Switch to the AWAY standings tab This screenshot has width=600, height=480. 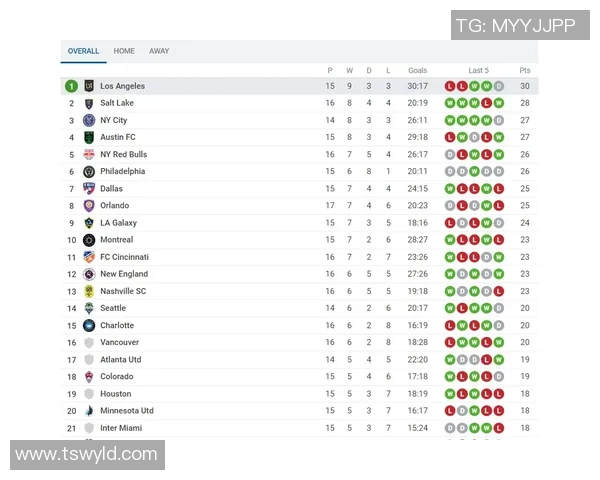click(x=159, y=51)
